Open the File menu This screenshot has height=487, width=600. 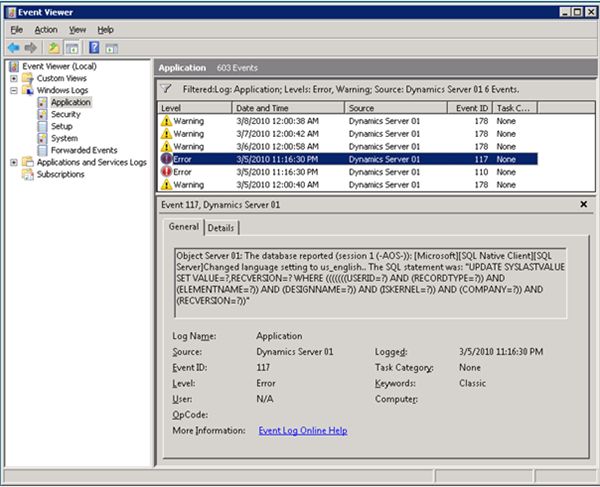point(16,30)
